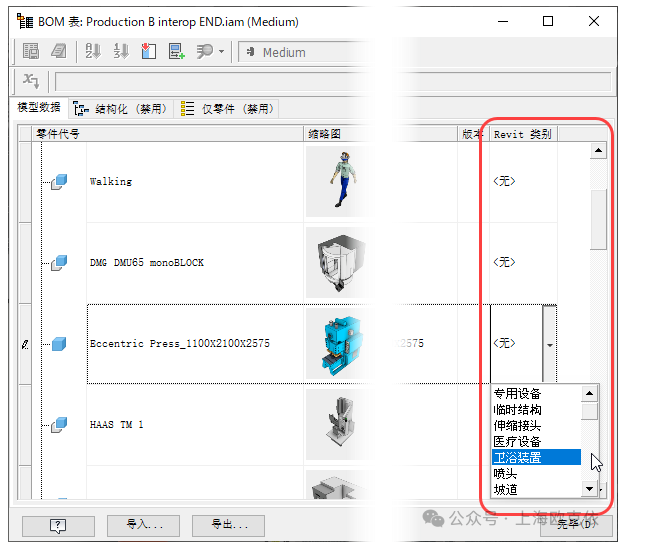This screenshot has height=549, width=660.
Task: Open the Medium level-of-detail dropdown
Action: click(x=290, y=52)
